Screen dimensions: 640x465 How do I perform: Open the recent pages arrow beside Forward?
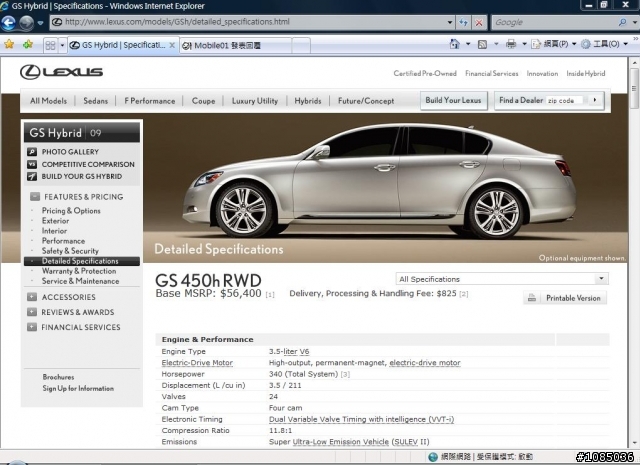pos(40,23)
